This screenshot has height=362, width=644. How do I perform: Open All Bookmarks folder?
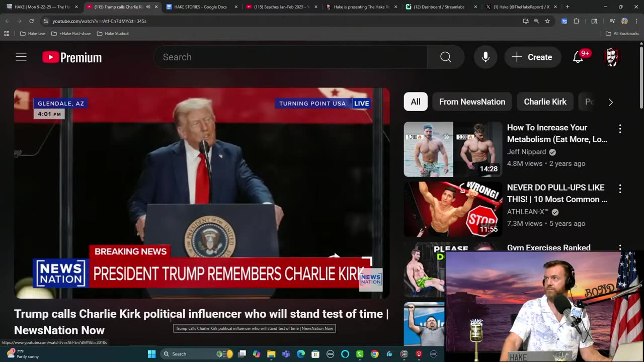(622, 34)
